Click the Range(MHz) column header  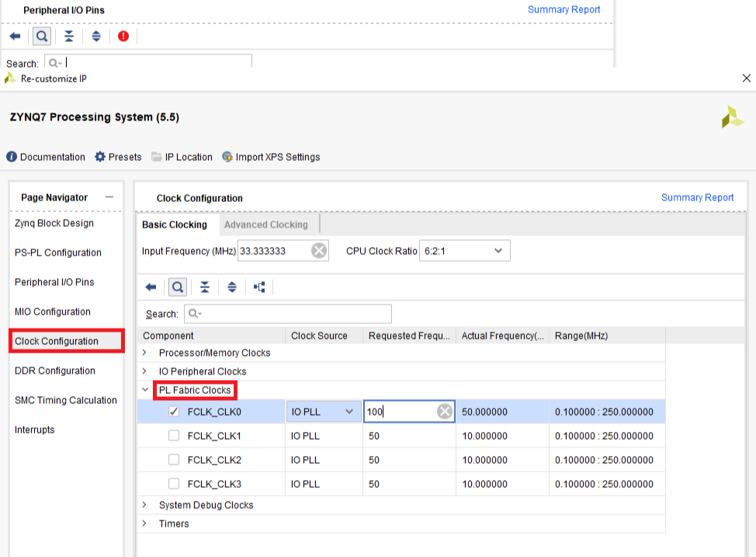point(608,336)
